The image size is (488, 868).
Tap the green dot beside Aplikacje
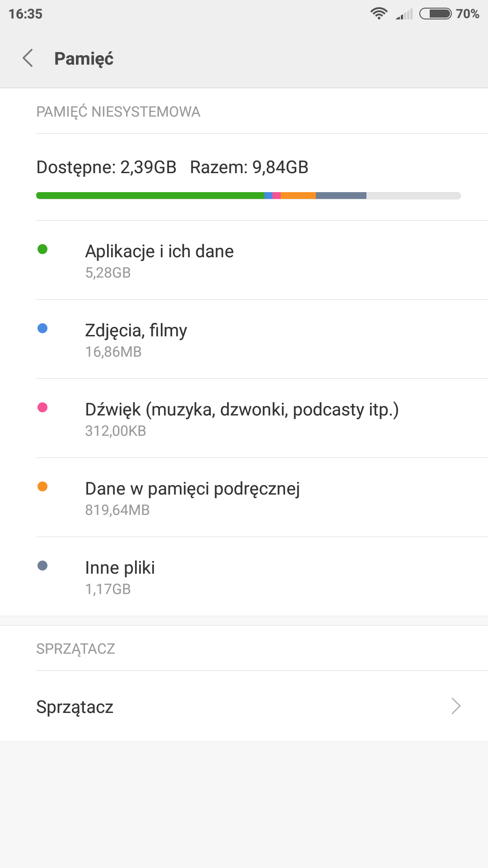pyautogui.click(x=42, y=249)
